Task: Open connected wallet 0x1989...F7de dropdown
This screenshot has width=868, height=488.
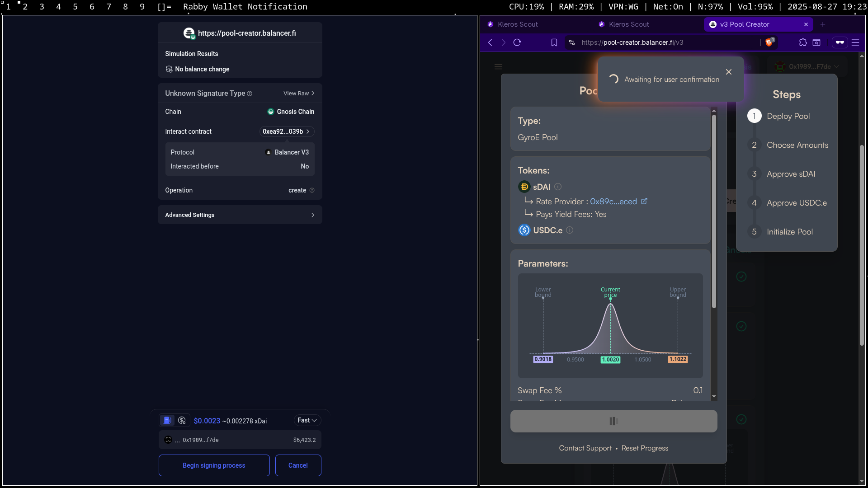Action: [807, 66]
